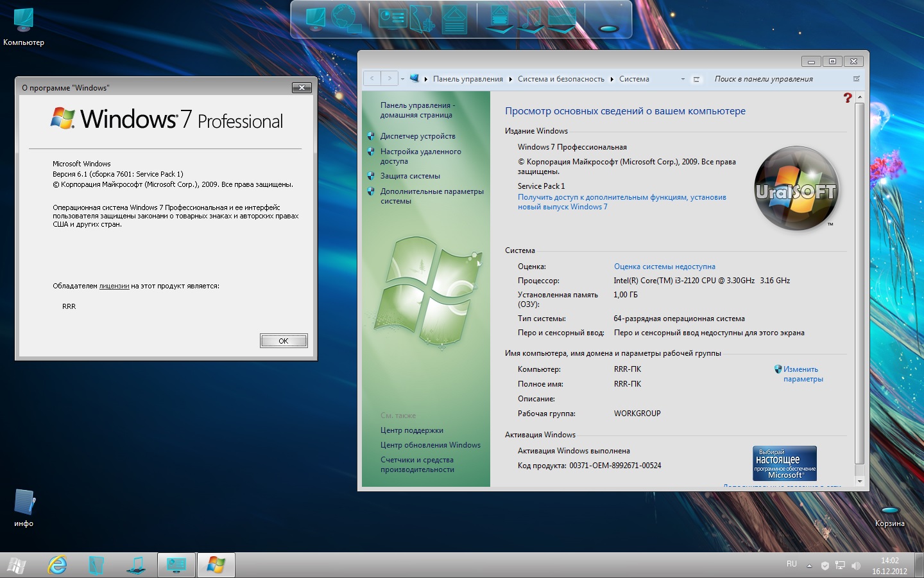This screenshot has width=924, height=578.
Task: Open the Корзина recycle bin icon
Action: (x=889, y=517)
